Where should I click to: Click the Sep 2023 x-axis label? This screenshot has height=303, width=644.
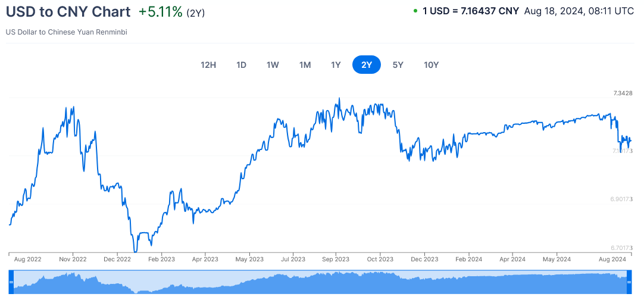click(335, 259)
